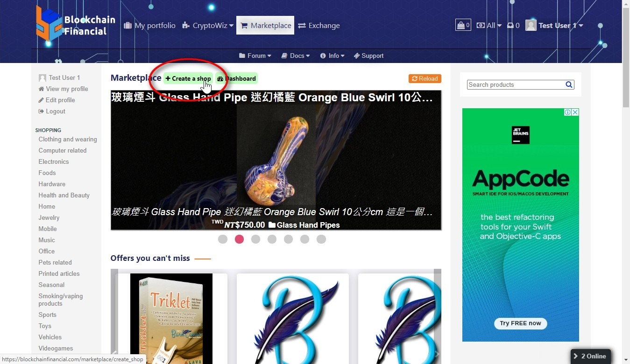Image resolution: width=630 pixels, height=364 pixels.
Task: Click the ad info icon
Action: click(567, 112)
